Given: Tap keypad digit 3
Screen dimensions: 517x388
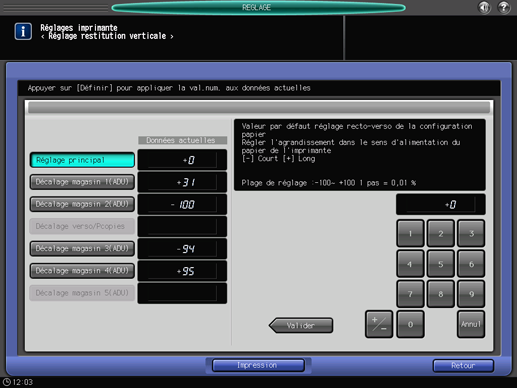Looking at the screenshot, I should click(471, 233).
